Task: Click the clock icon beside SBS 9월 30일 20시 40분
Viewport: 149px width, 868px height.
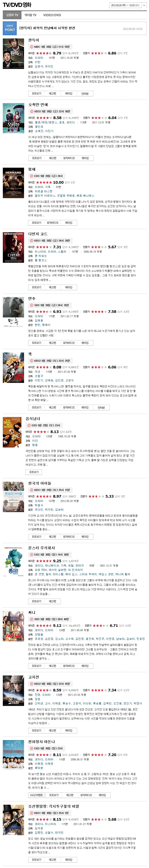Action: tap(32, 619)
